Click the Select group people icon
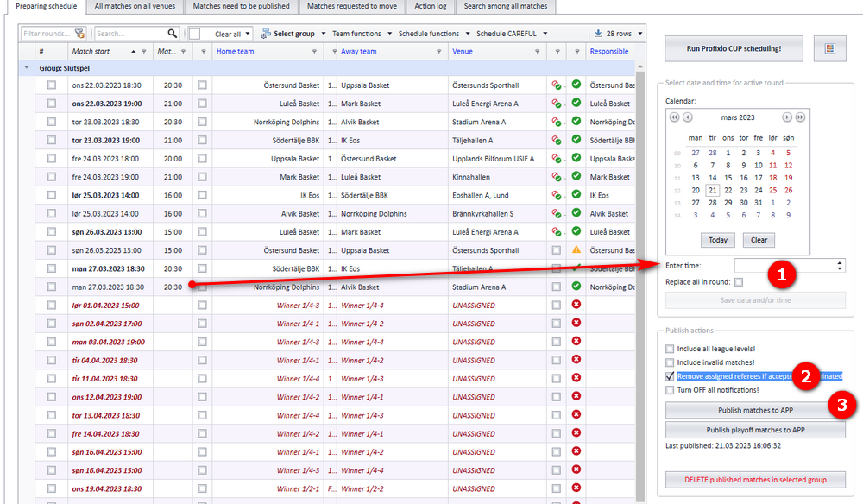The height and width of the screenshot is (504, 863). click(266, 34)
